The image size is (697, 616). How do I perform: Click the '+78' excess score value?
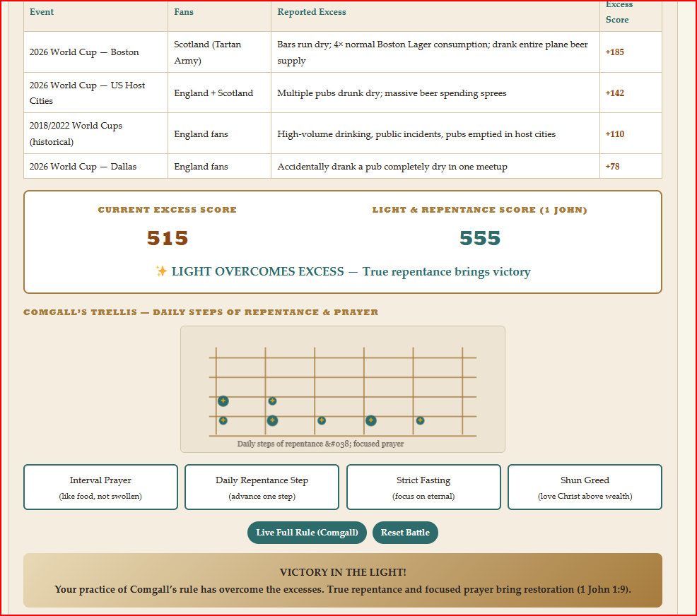pos(613,167)
